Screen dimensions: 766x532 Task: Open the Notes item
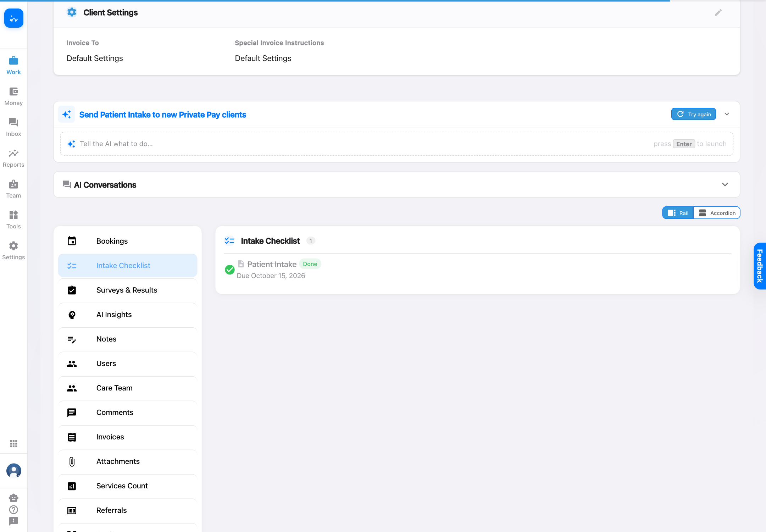[128, 339]
